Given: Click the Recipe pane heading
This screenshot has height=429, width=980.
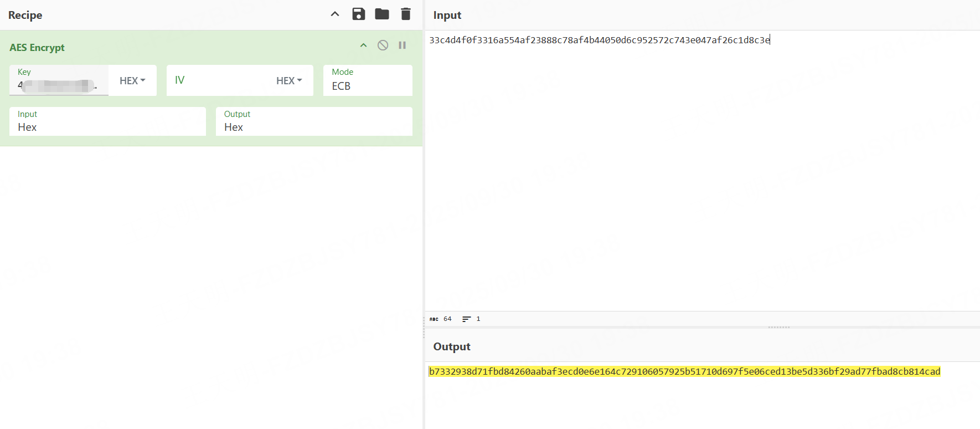Looking at the screenshot, I should pos(25,15).
